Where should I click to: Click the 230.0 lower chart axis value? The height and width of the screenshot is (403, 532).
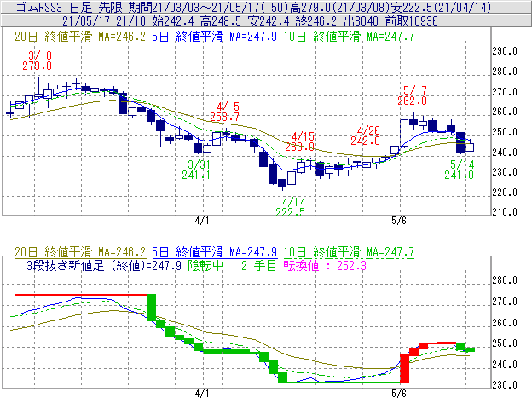(505, 385)
